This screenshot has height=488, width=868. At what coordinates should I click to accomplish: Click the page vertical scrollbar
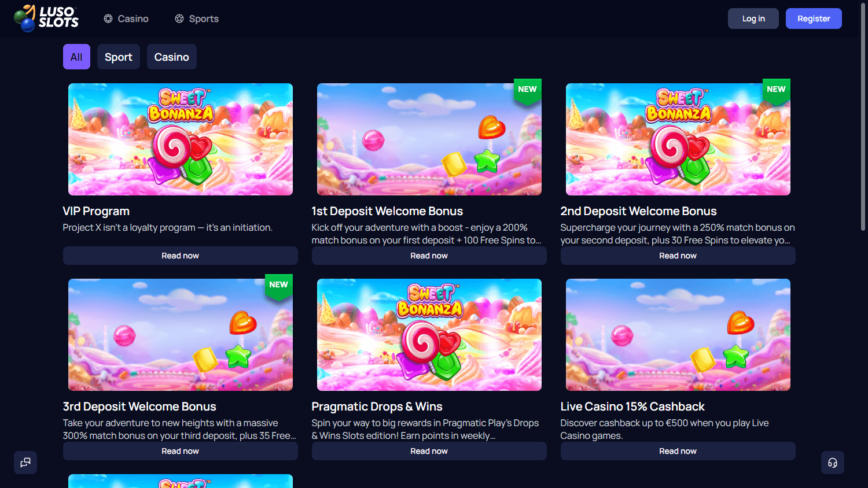coord(863,116)
